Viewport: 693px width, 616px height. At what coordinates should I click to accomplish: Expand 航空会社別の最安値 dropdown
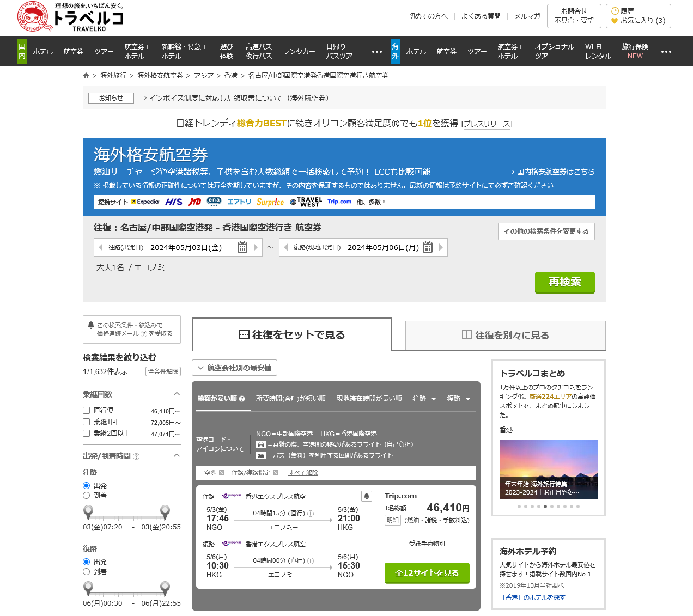tap(234, 368)
